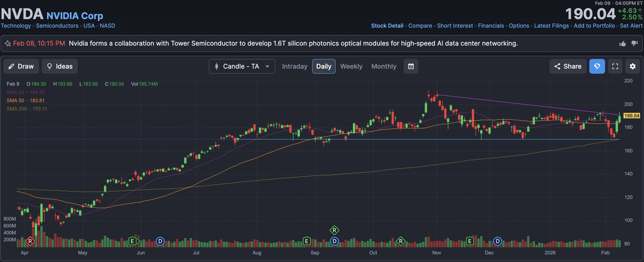Screen dimensions: 644x262
Task: Click the green E earnings marker near September
Action: click(x=307, y=241)
